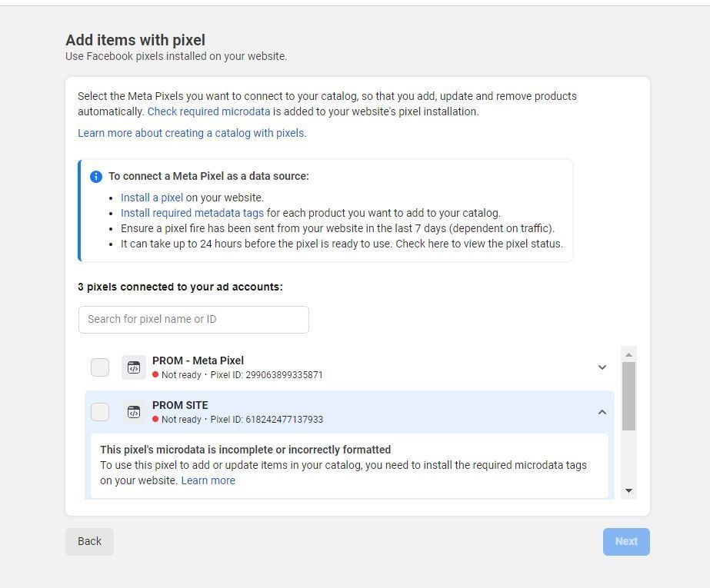The width and height of the screenshot is (710, 588).
Task: Open 'Learn more about creating a catalog' link
Action: tap(192, 133)
